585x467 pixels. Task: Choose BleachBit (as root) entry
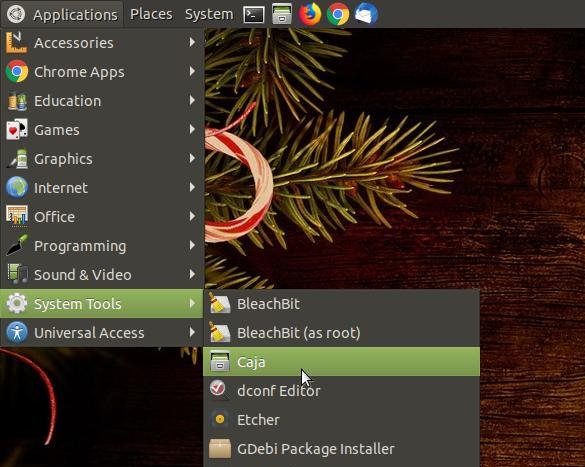341,333
